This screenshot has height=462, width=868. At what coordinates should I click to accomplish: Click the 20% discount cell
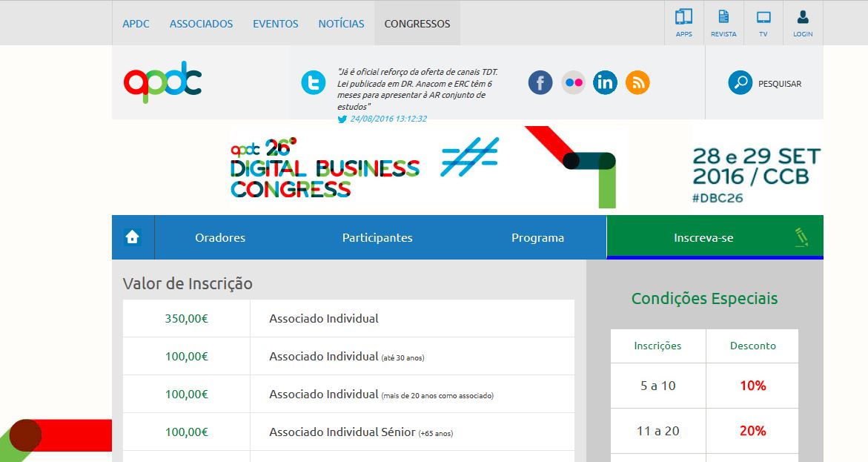pyautogui.click(x=752, y=431)
